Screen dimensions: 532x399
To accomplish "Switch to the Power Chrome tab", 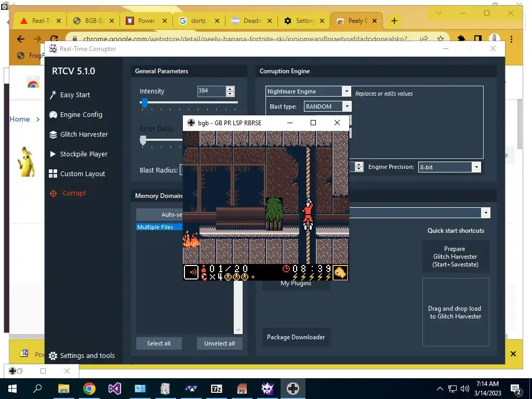I will click(146, 21).
